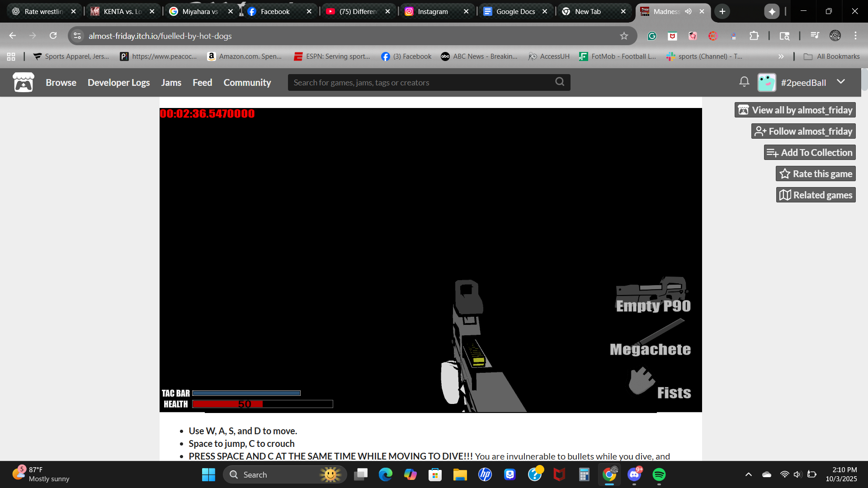The height and width of the screenshot is (488, 868).
Task: Click the search magnifier icon in itch.io
Action: pyautogui.click(x=560, y=82)
